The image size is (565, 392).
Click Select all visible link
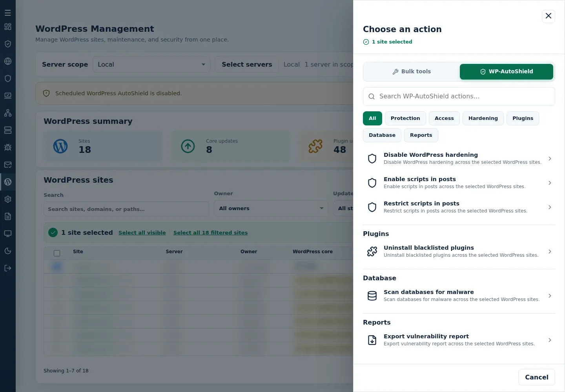(142, 233)
